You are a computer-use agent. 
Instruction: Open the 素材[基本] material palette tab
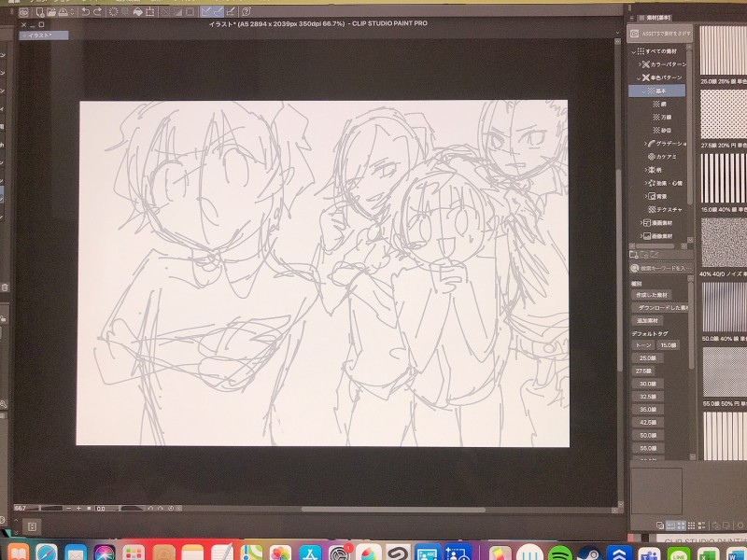(x=655, y=18)
